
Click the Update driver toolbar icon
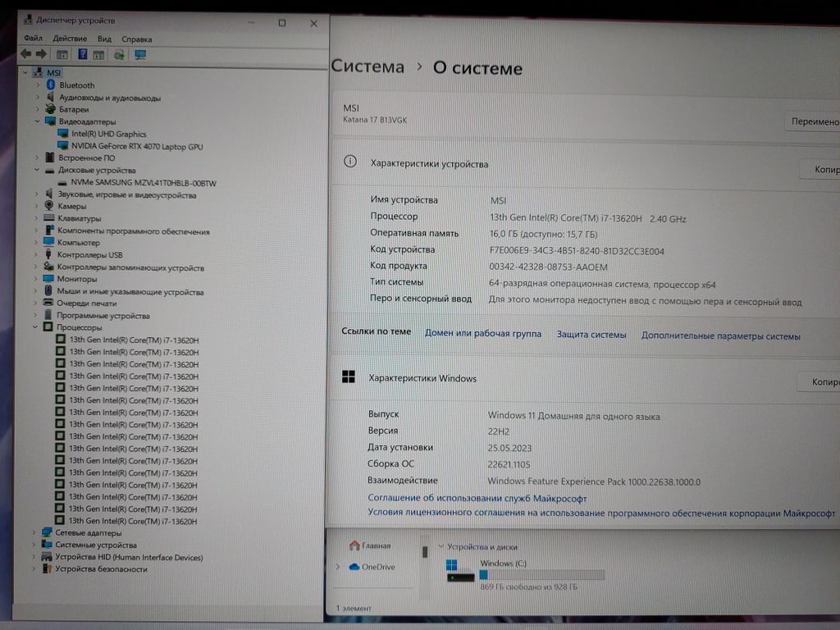120,55
